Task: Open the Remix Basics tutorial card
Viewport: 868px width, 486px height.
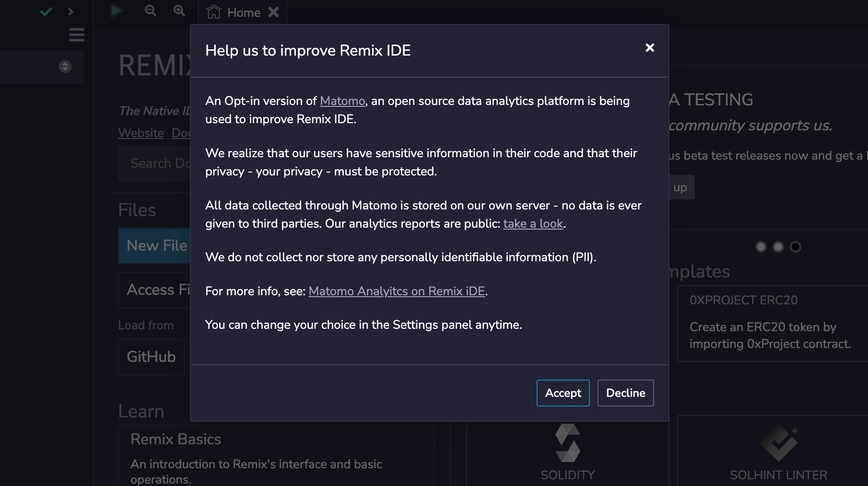Action: point(276,455)
